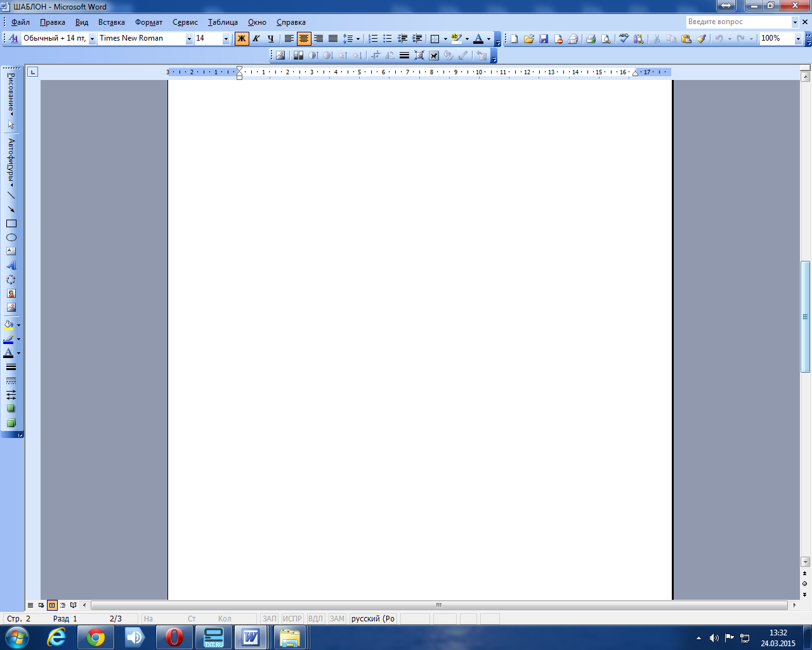This screenshot has height=650, width=812.
Task: Open the style dropdown 'Обычный + 14 пт'
Action: click(x=92, y=39)
